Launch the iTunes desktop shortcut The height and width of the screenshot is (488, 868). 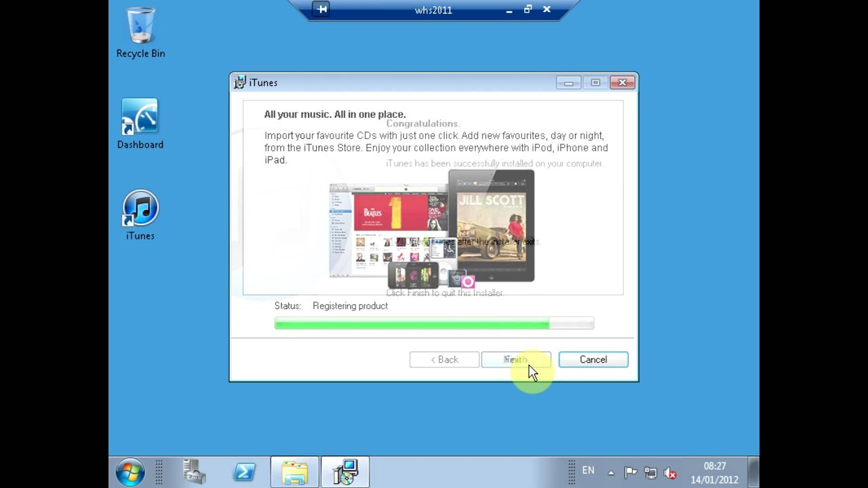click(140, 216)
